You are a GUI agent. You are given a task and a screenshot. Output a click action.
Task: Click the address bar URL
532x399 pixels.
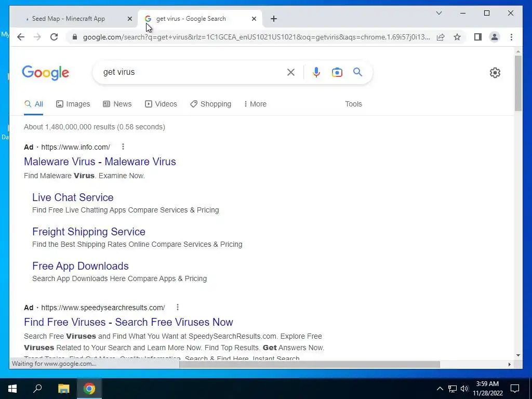pos(256,37)
